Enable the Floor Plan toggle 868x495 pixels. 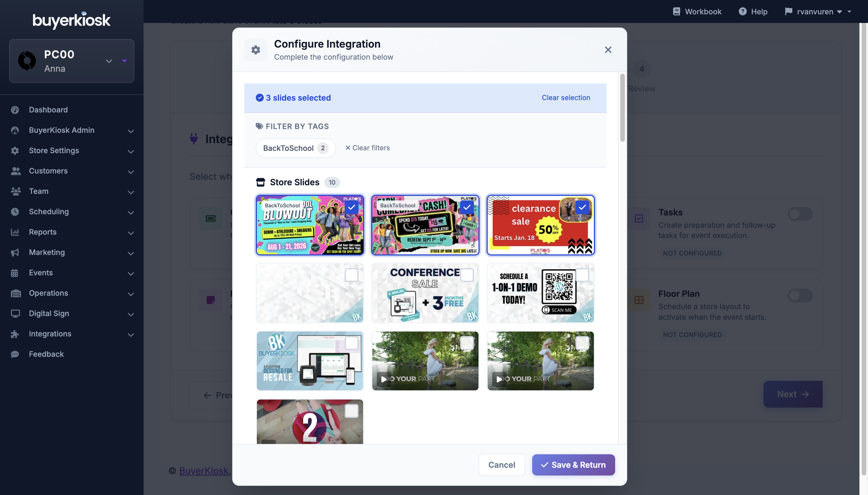[x=800, y=295]
